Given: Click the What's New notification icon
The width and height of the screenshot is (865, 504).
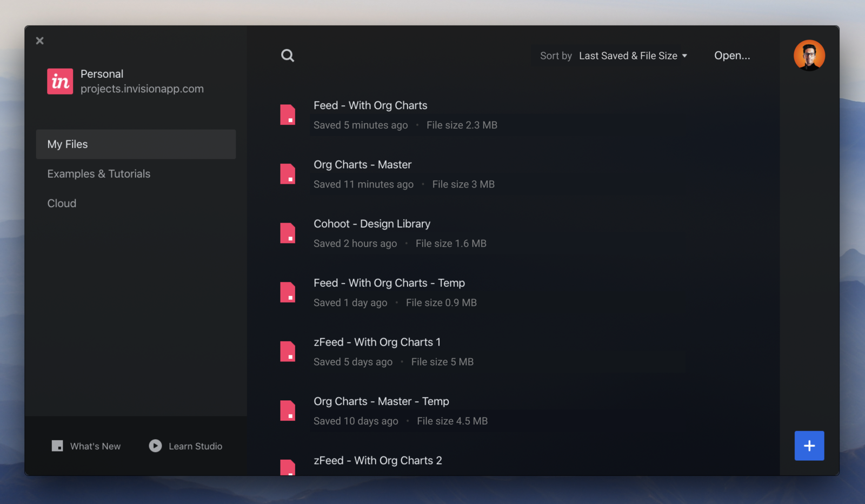Looking at the screenshot, I should click(x=57, y=446).
